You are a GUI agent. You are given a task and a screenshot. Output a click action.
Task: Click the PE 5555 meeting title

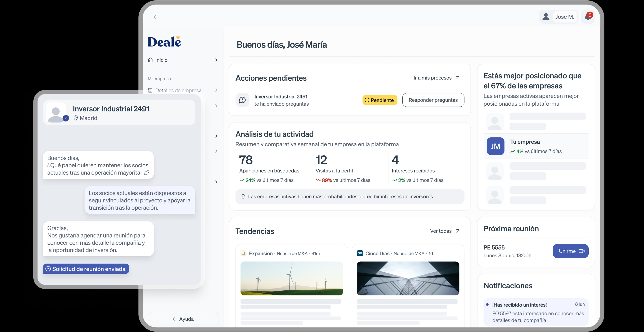click(494, 247)
